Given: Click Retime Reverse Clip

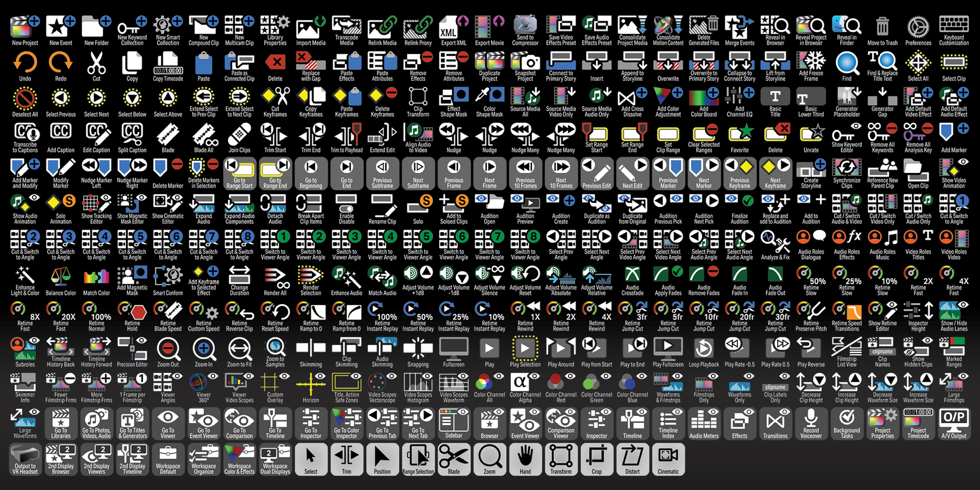Looking at the screenshot, I should click(239, 316).
